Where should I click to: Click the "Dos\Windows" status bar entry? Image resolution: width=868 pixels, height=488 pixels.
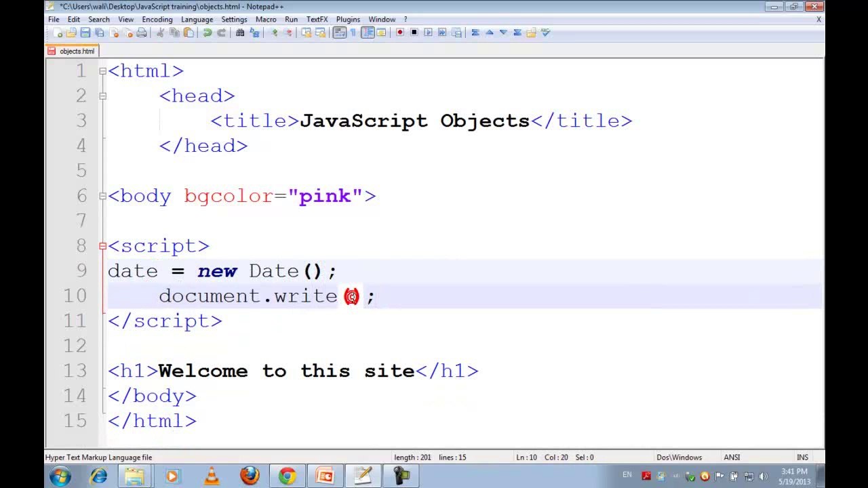(x=679, y=457)
